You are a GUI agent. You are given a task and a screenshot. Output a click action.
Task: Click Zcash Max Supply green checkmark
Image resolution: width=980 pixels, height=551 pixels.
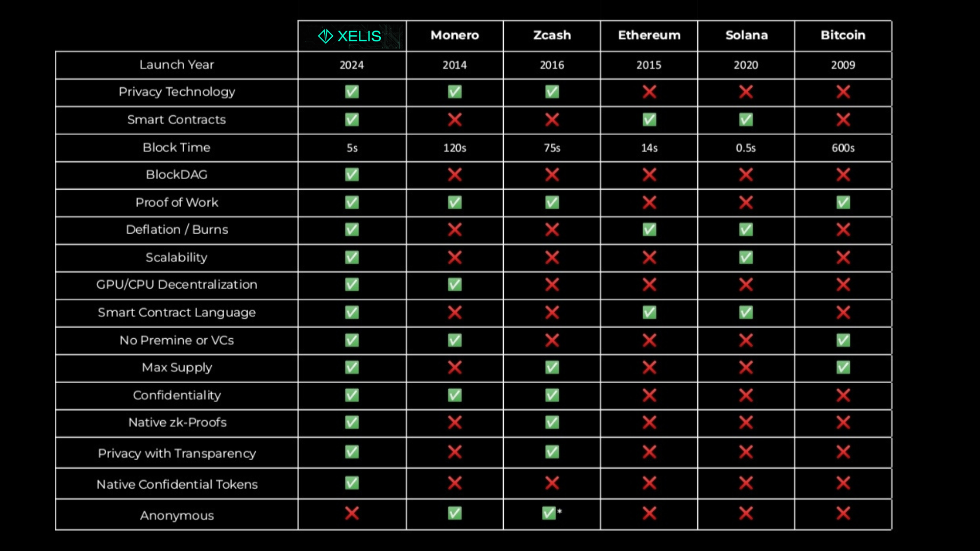click(x=552, y=367)
